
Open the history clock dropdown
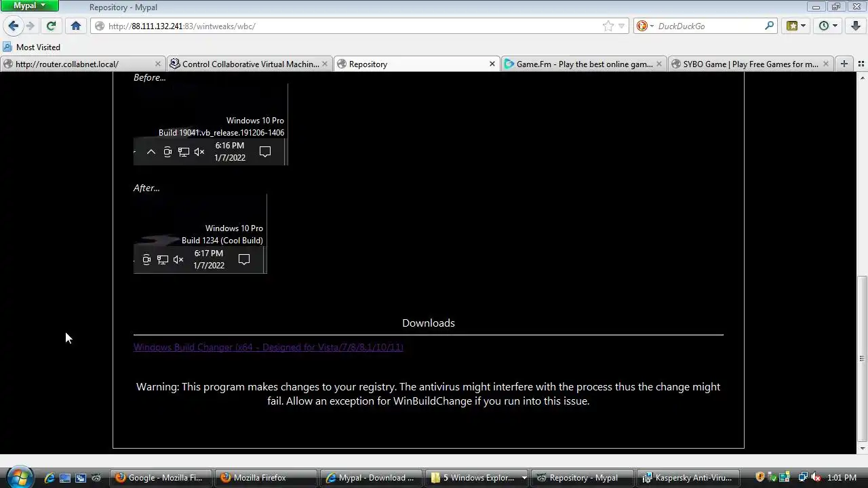point(828,26)
